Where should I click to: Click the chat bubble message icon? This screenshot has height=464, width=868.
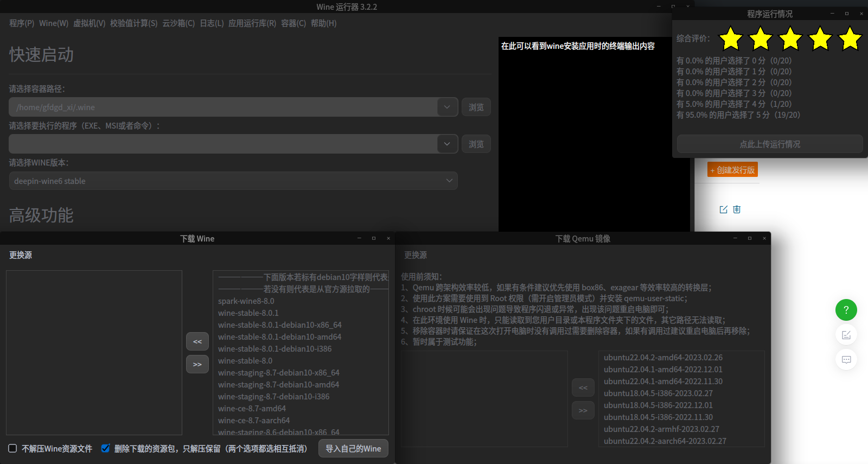846,360
